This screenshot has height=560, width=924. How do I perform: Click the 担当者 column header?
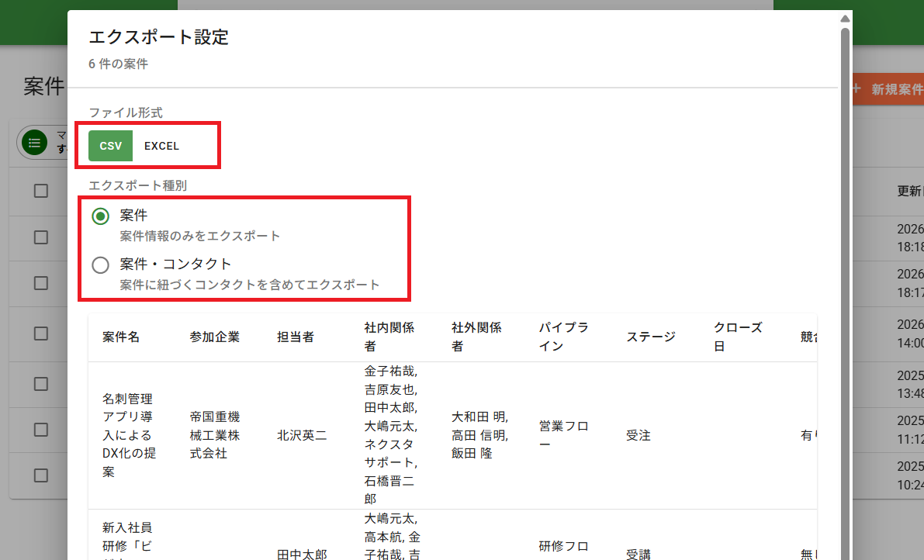(x=296, y=337)
